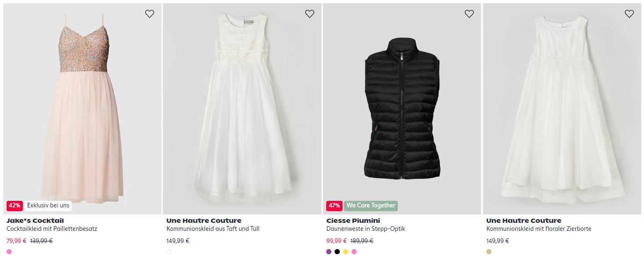Viewport: 644px width, 265px height.
Task: Save floral Zierborte communion dress to wishlist
Action: tap(629, 14)
